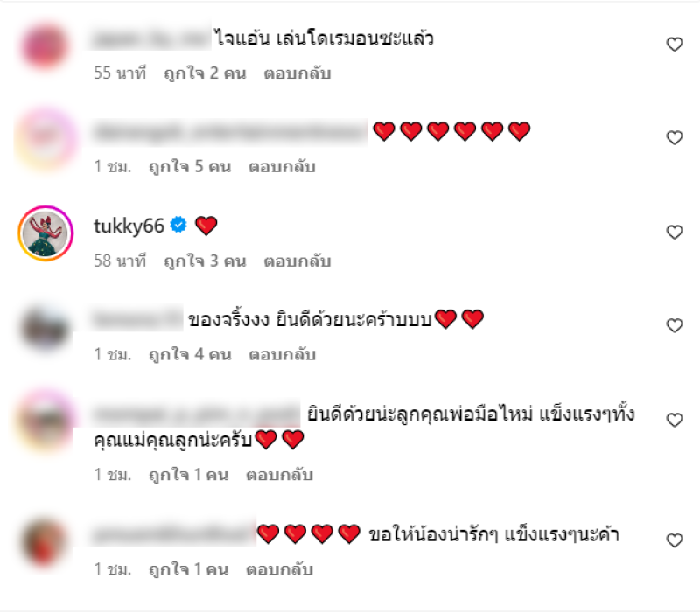700x613 pixels.
Task: Like tukky66's comment via its heart icon
Action: (674, 232)
